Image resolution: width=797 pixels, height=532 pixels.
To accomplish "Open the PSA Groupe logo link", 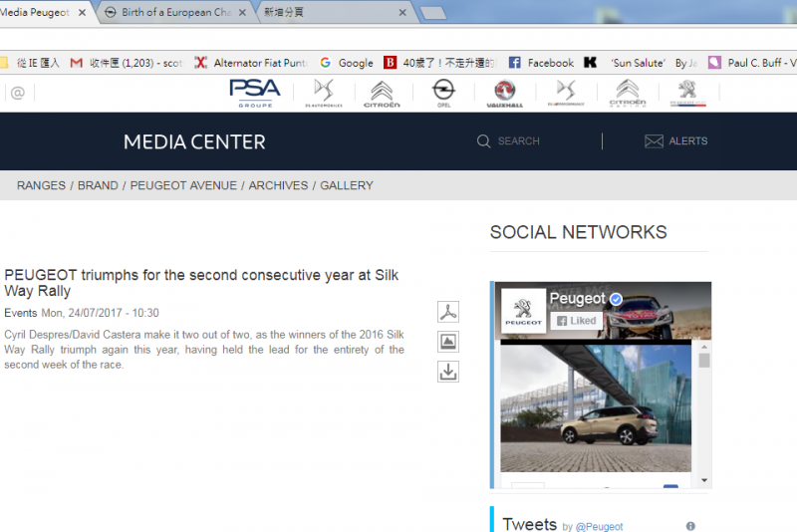I will pos(255,93).
